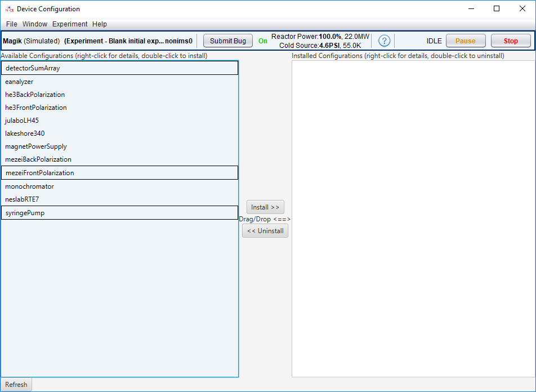The height and width of the screenshot is (392, 536).
Task: Select he3BackPolarization entry
Action: 119,95
